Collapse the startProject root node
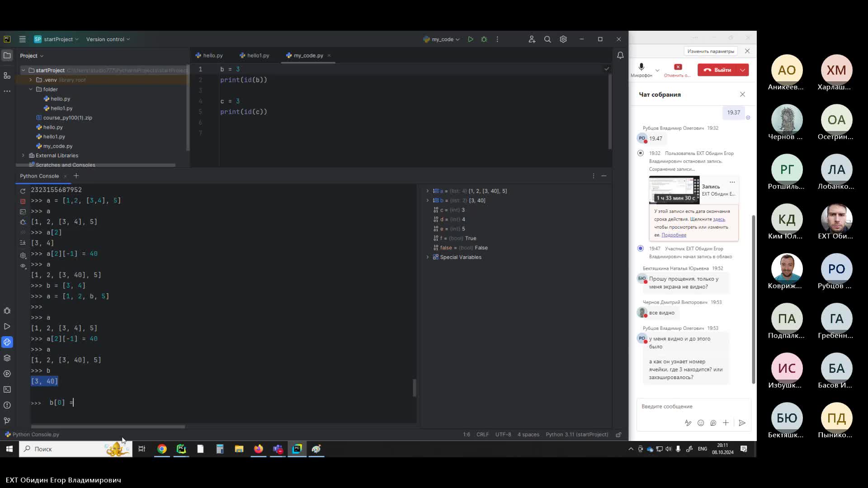 pyautogui.click(x=23, y=70)
